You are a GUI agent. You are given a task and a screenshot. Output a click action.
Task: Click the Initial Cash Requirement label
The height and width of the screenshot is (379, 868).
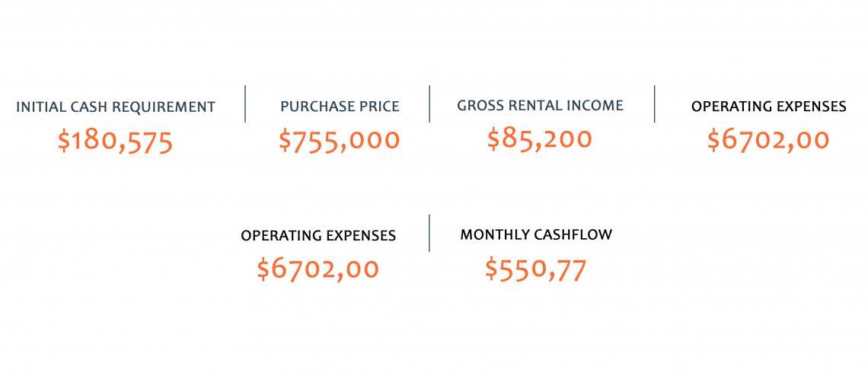coord(116,107)
